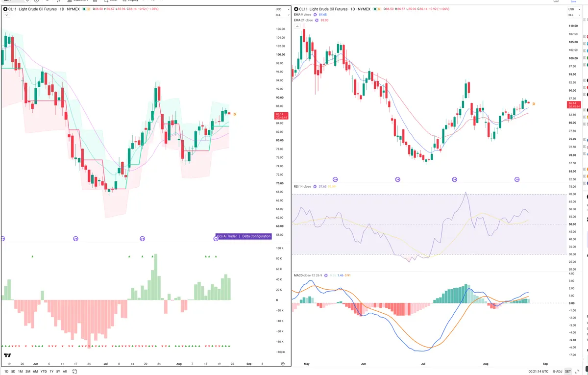Screen dimensions: 588x375
Task: Click delayed data D badge in right chart title
Action: (380, 9)
